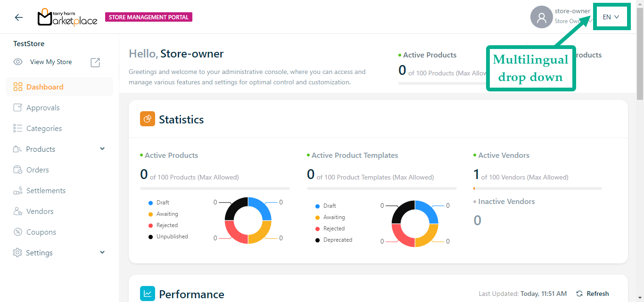
Task: Open the Approvals page in sidebar
Action: (x=43, y=108)
